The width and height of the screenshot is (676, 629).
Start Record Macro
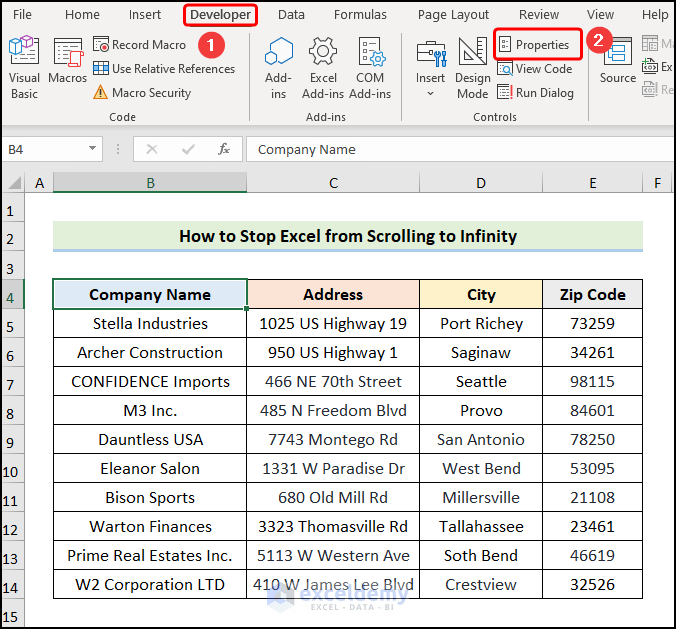point(139,45)
